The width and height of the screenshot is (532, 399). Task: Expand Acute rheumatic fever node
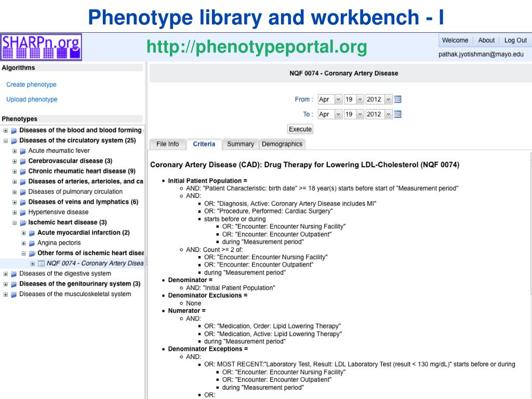coord(15,151)
